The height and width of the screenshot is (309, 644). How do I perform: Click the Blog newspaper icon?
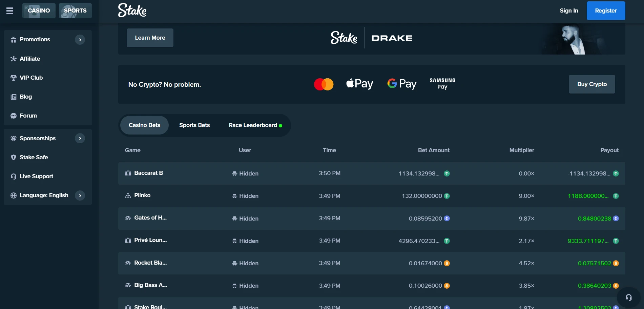coord(14,97)
